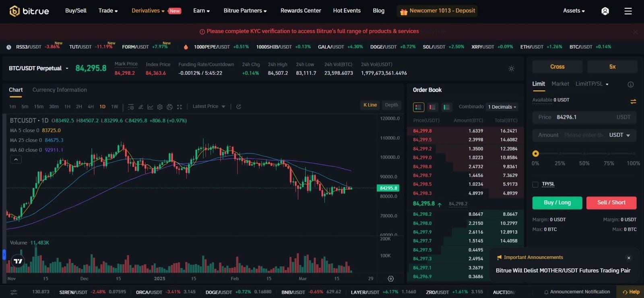Image resolution: width=644 pixels, height=298 pixels.
Task: Click the hot flame icon beside 1000PEPE/USDT
Action: pyautogui.click(x=186, y=47)
